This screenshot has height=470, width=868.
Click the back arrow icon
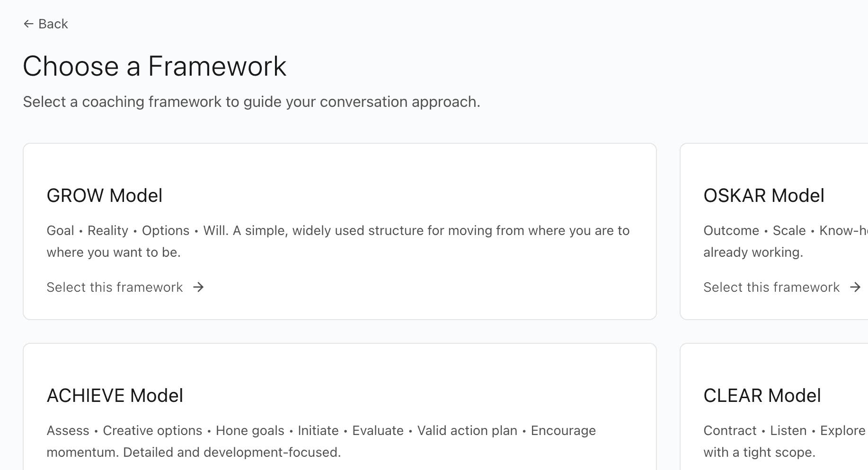click(x=28, y=23)
